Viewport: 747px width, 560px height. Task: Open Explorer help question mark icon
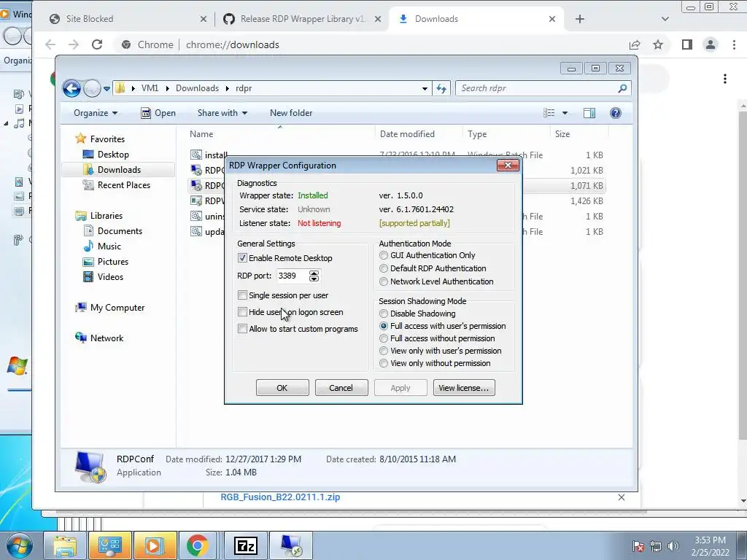tap(616, 113)
